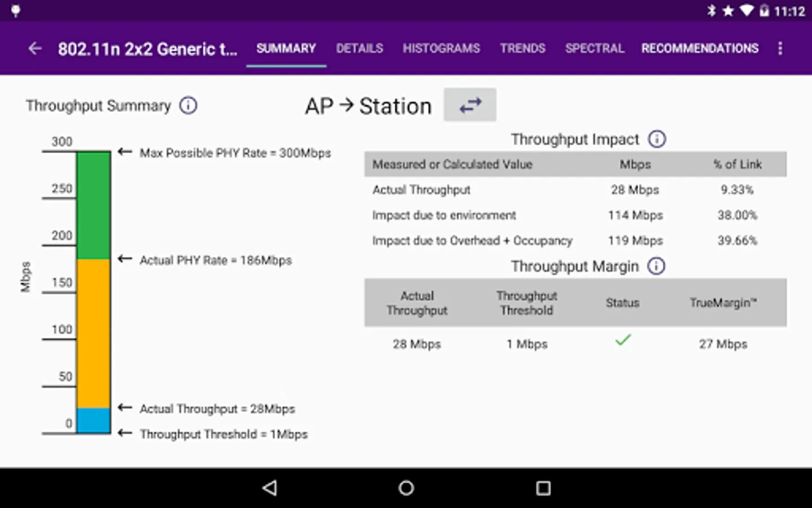Click orange segment of throughput bar

(x=94, y=334)
